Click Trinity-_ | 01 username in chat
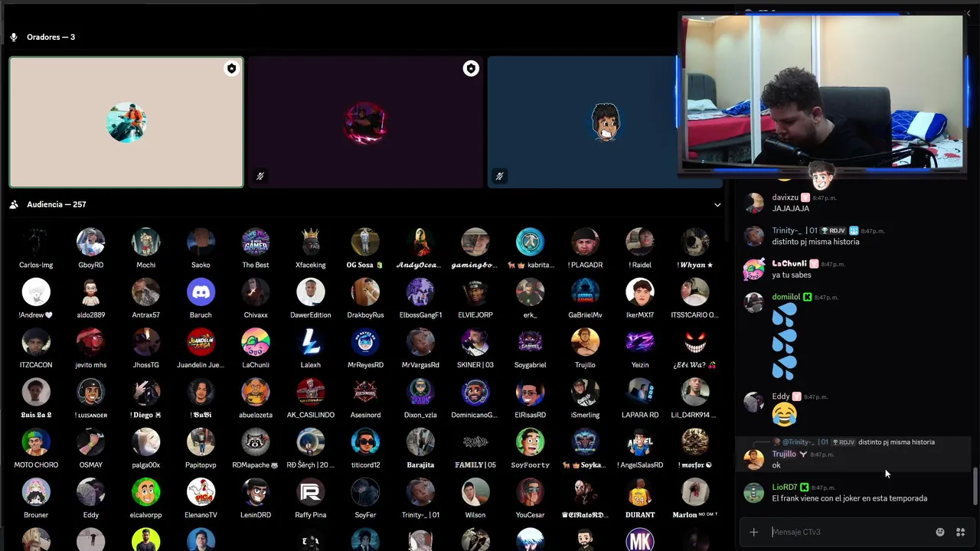 [795, 230]
